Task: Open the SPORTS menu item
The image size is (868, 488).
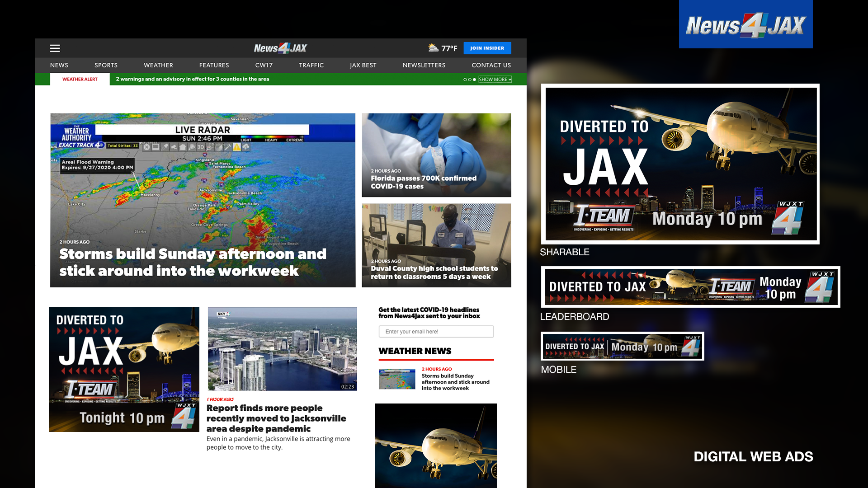Action: click(x=106, y=65)
